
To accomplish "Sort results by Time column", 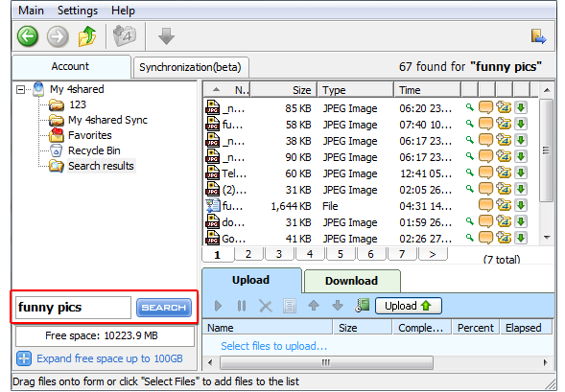I will coord(428,90).
